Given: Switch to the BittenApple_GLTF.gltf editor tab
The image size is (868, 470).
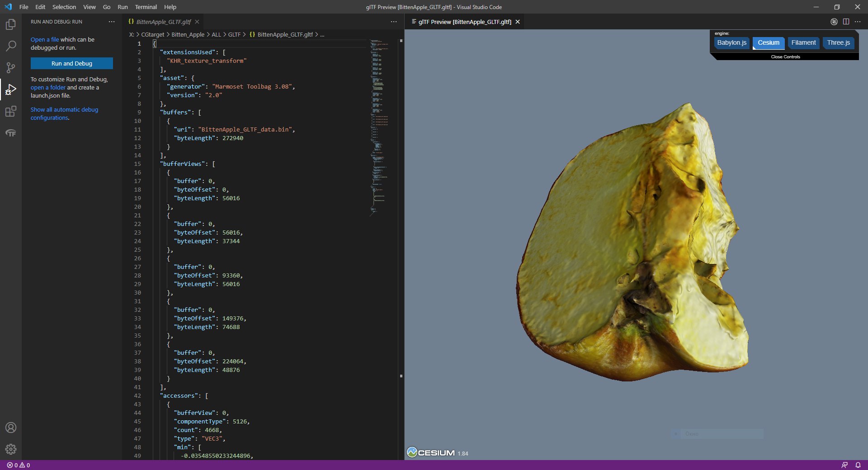Looking at the screenshot, I should [x=164, y=22].
